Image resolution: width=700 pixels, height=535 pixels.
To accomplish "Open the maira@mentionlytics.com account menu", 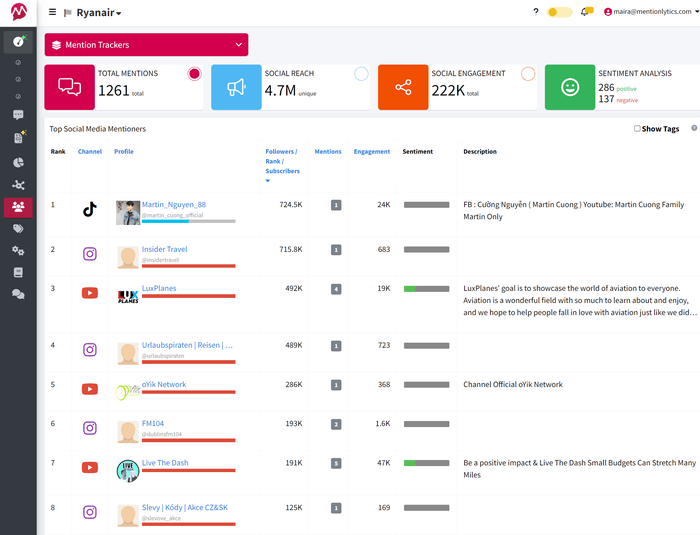I will click(x=651, y=12).
